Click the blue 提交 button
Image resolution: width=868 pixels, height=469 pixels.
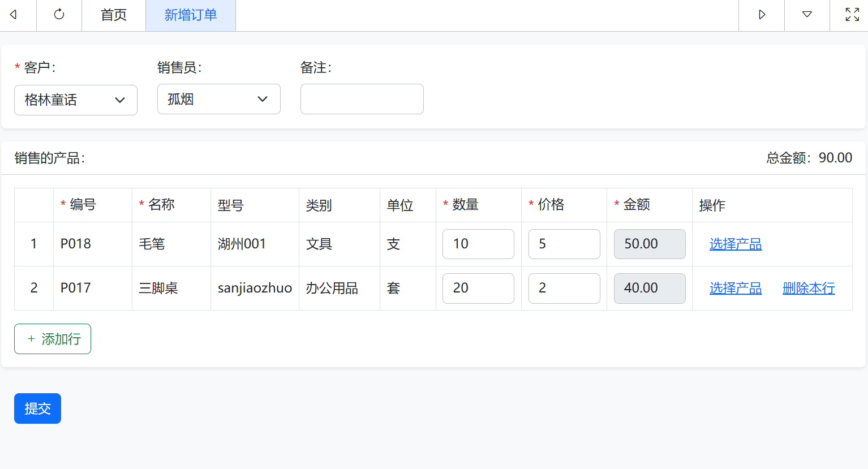[37, 408]
